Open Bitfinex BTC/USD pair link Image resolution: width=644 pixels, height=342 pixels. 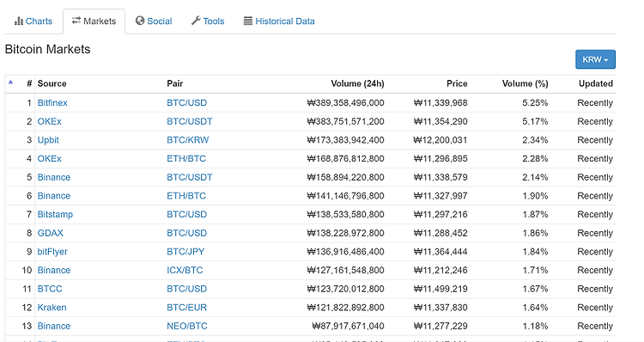coord(186,103)
